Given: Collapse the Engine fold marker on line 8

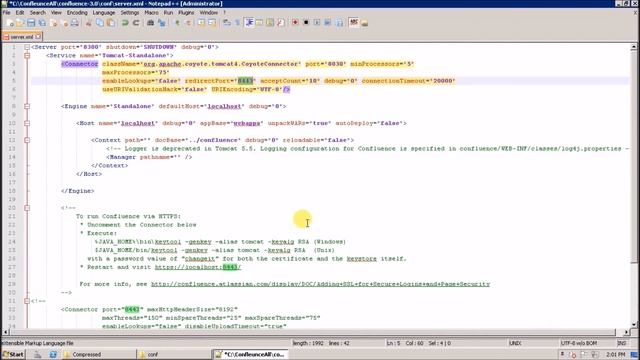Looking at the screenshot, I should tap(27, 106).
